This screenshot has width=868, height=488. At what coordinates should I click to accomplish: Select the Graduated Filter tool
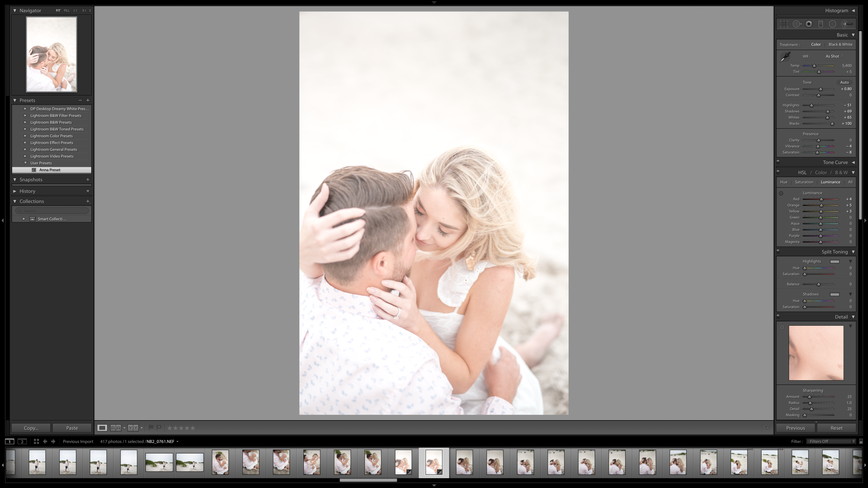(820, 24)
